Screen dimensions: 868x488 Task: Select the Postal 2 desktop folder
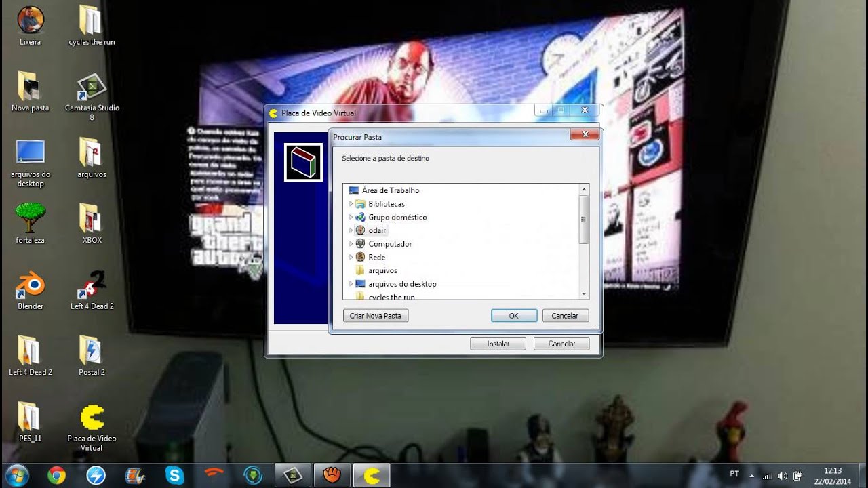[92, 356]
